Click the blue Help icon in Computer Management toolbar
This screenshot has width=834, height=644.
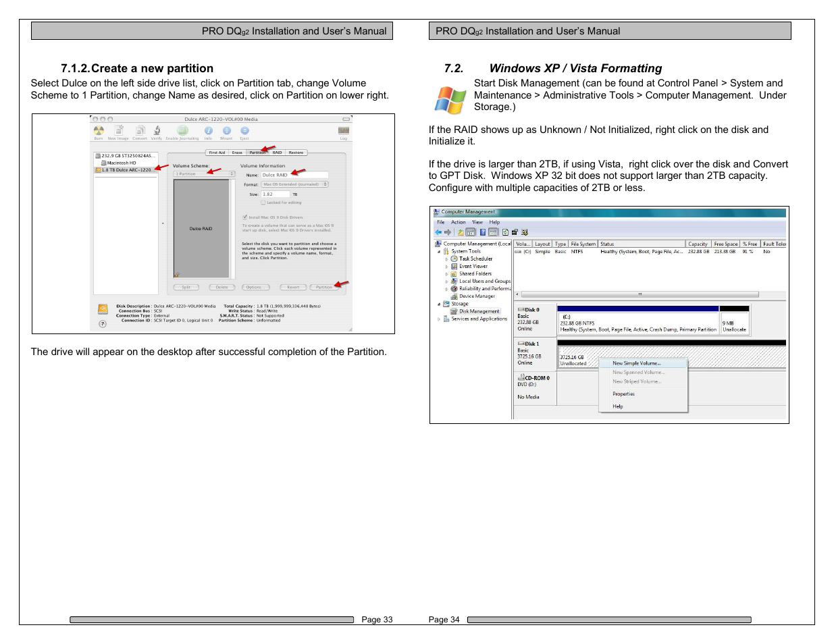click(483, 232)
